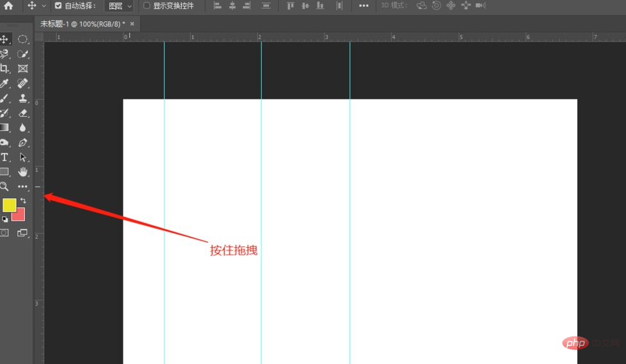Viewport: 626px width, 364px height.
Task: Align left edges
Action: pyautogui.click(x=218, y=6)
